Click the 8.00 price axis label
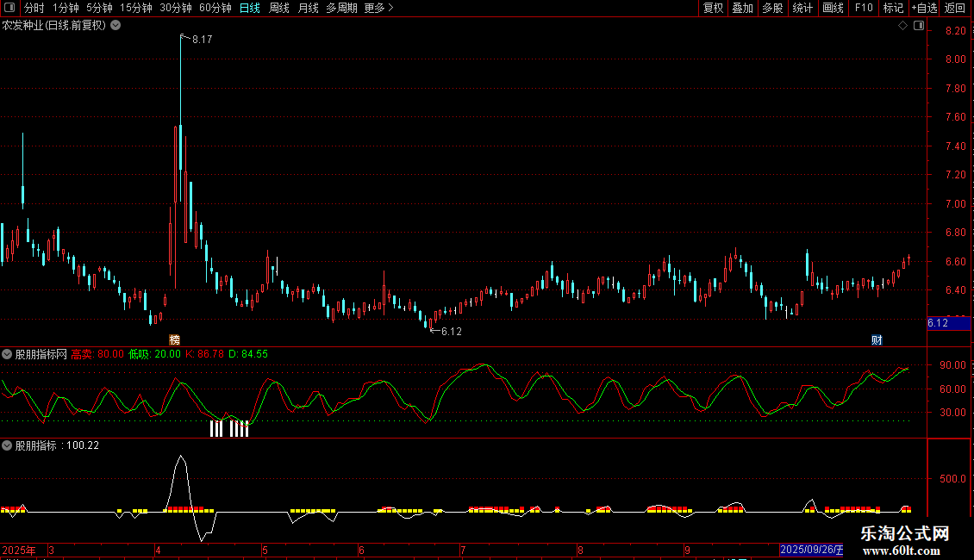Viewport: 974px width, 560px height. click(x=955, y=59)
